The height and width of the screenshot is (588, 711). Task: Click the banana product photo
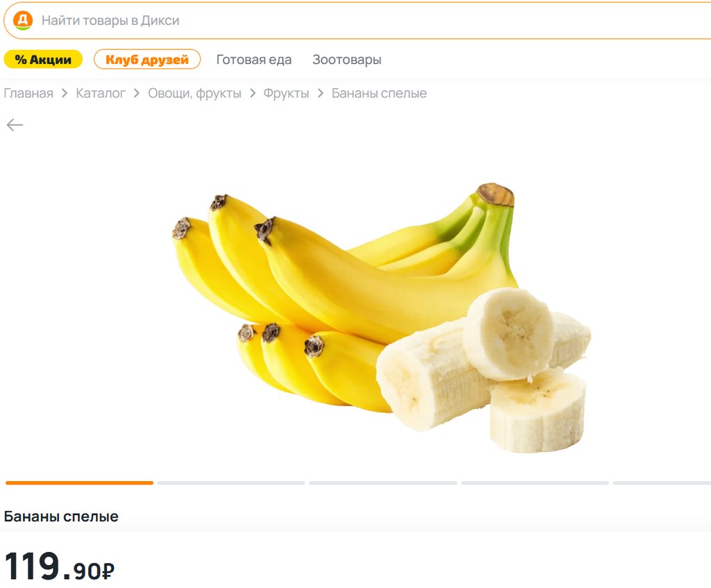click(381, 317)
